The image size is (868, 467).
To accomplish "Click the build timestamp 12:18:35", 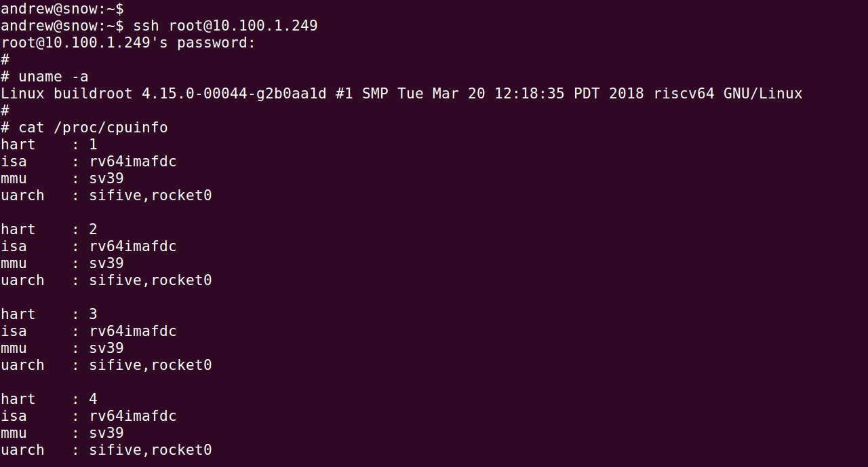I will [x=529, y=94].
